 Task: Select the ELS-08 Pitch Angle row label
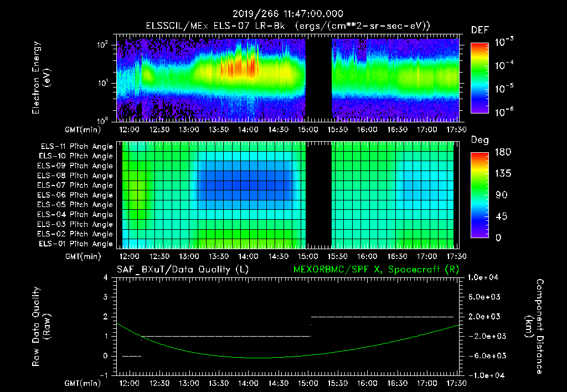point(75,176)
